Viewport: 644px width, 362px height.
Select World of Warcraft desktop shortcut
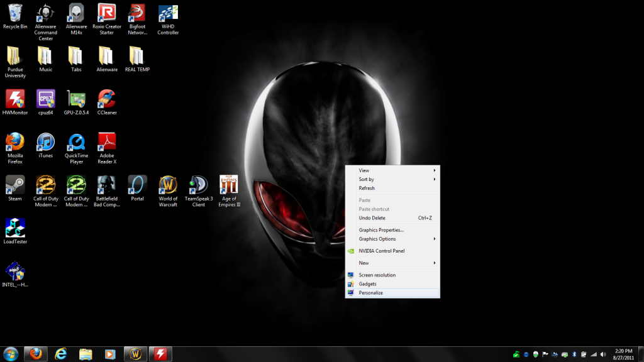(168, 191)
